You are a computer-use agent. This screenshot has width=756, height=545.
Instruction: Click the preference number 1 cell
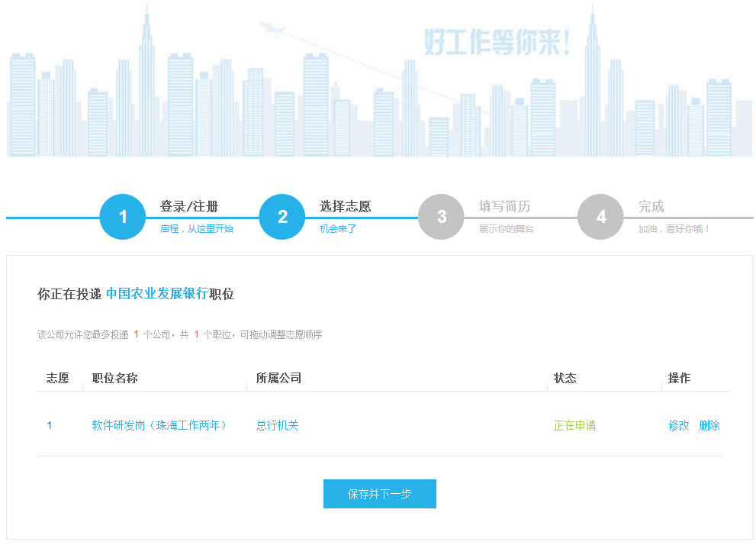tap(49, 425)
